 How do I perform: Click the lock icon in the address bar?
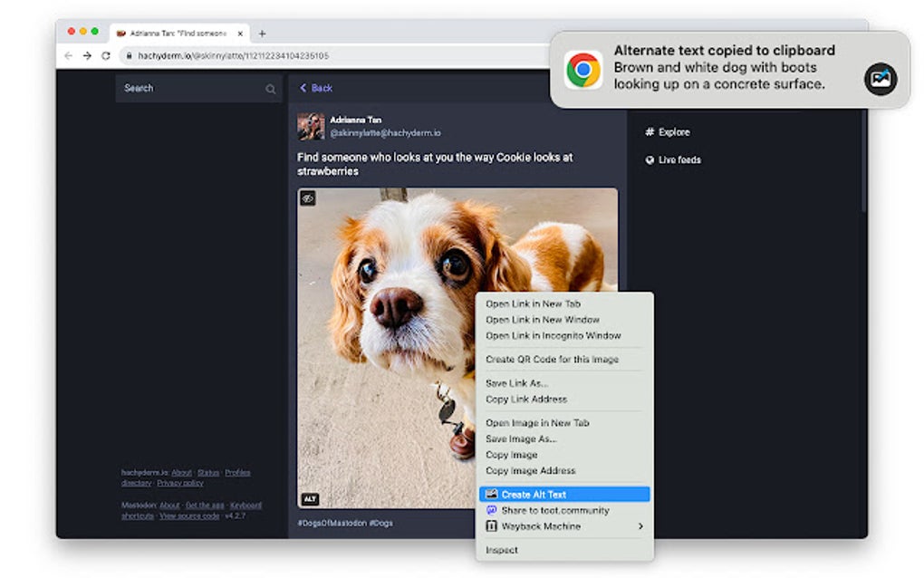[129, 55]
